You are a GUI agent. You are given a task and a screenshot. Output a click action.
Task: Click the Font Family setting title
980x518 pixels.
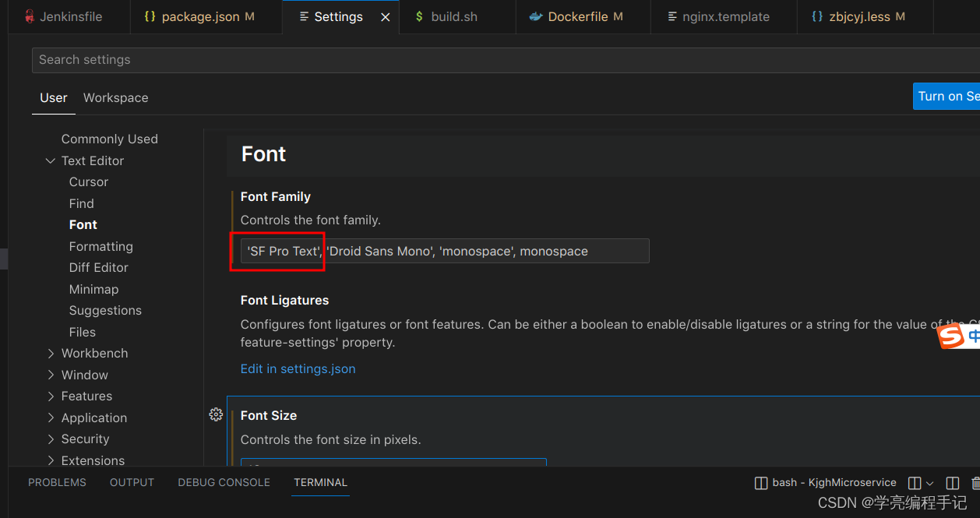tap(276, 196)
